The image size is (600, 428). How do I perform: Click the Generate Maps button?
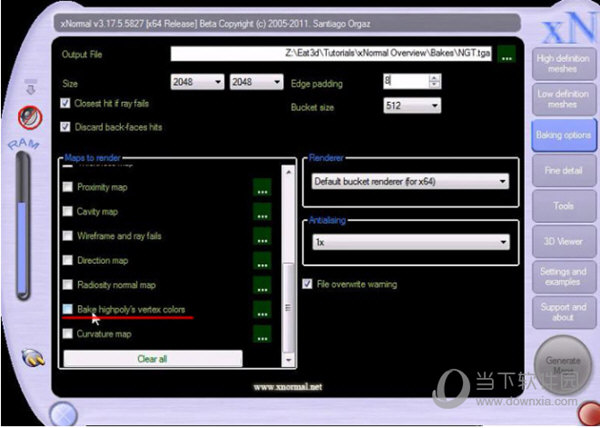tap(563, 365)
